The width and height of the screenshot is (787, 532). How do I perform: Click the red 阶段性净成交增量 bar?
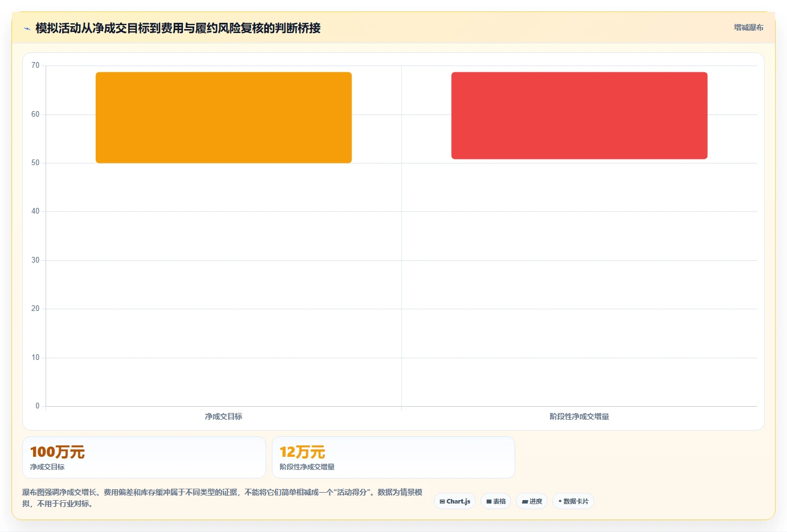579,116
